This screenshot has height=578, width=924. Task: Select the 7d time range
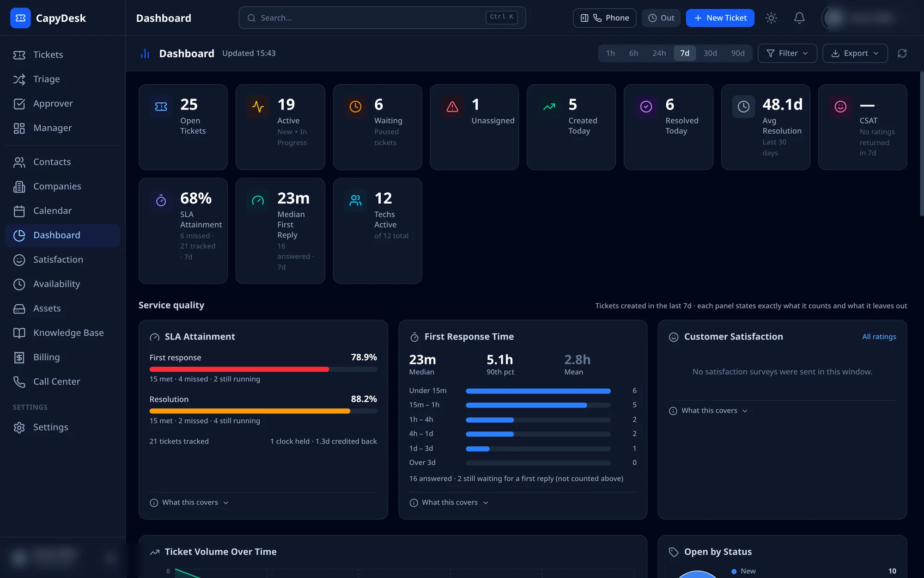[685, 53]
